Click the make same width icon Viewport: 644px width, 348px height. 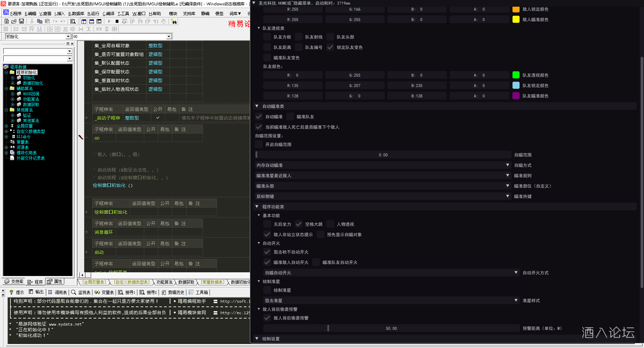coord(99,29)
